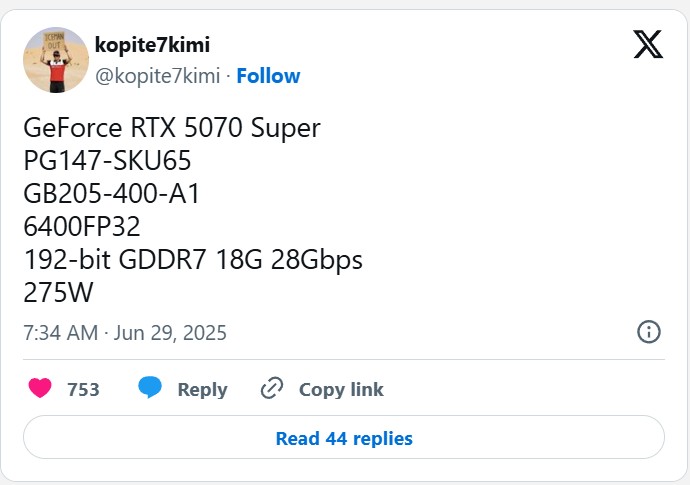The image size is (690, 485).
Task: Click the GeForce RTX 5070 Super line
Action: click(172, 128)
